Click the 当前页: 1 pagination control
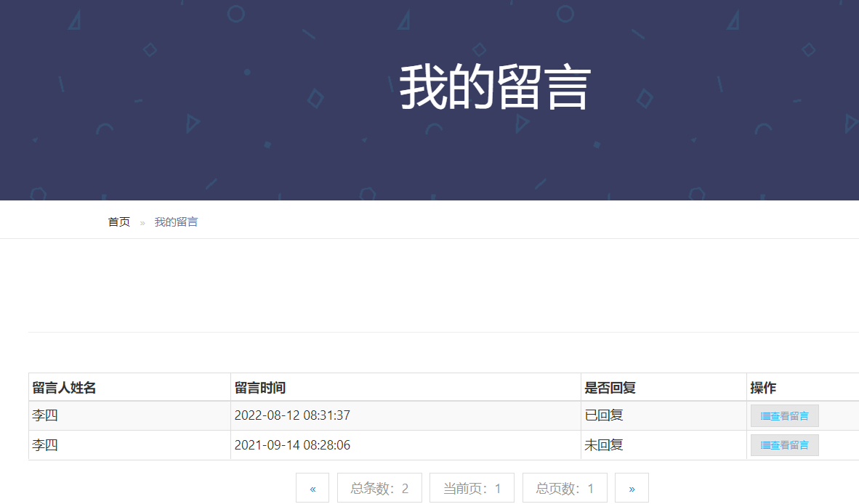 coord(472,487)
